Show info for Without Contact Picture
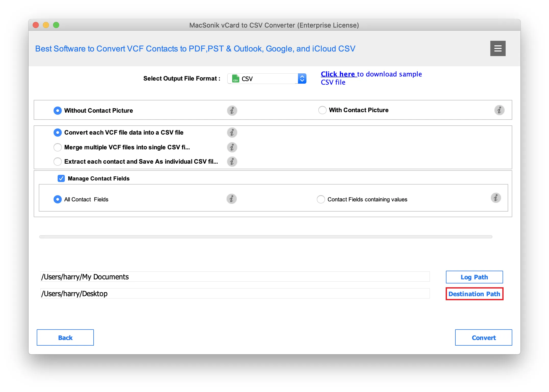This screenshot has height=392, width=549. click(232, 111)
